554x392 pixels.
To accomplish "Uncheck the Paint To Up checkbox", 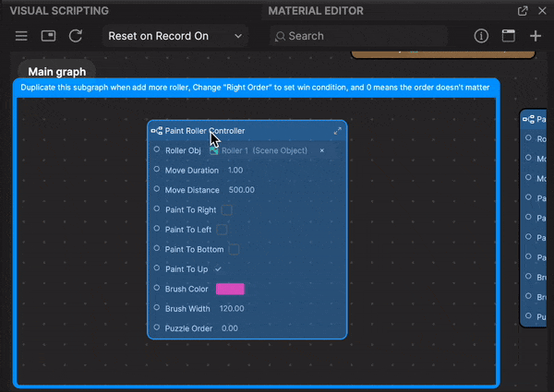I will tap(219, 269).
